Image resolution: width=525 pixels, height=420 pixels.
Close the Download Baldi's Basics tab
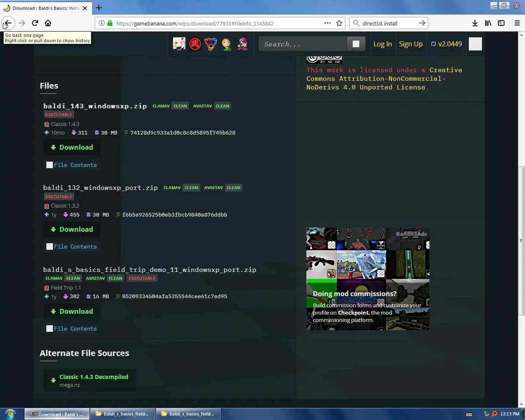pyautogui.click(x=85, y=8)
